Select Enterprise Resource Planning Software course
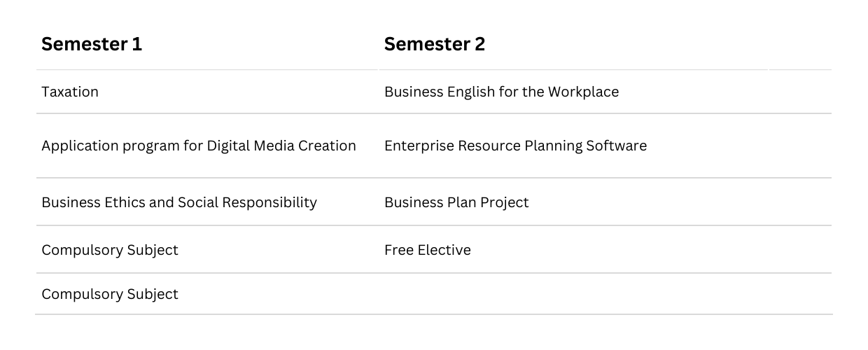Image resolution: width=868 pixels, height=350 pixels. point(515,146)
